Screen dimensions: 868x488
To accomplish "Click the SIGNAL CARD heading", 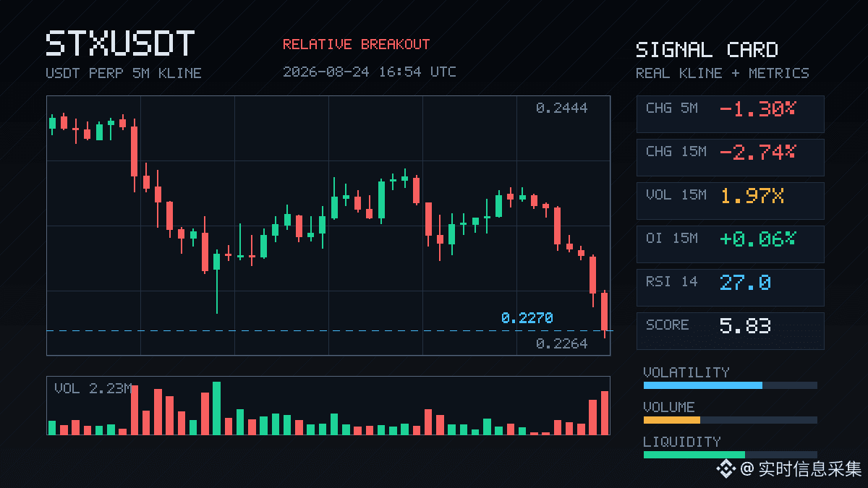I will click(707, 50).
